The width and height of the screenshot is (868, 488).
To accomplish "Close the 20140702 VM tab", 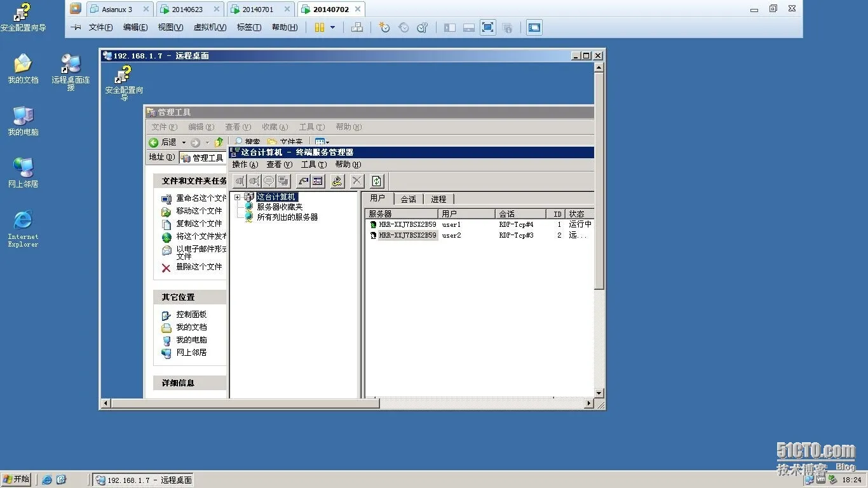I will coord(358,10).
